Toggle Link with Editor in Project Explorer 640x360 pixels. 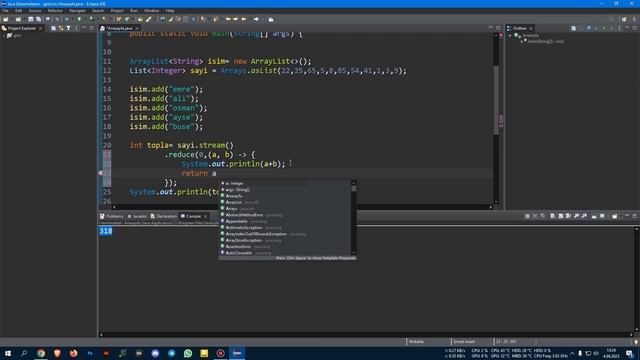61,28
